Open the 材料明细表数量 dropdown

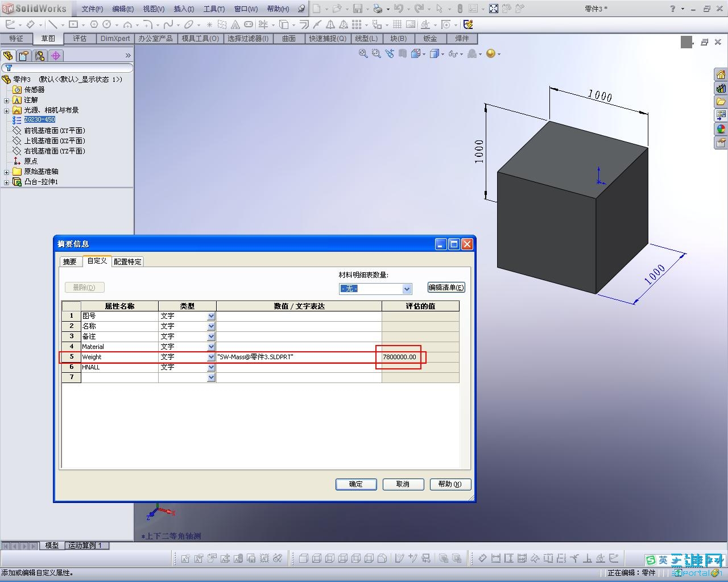pos(407,289)
